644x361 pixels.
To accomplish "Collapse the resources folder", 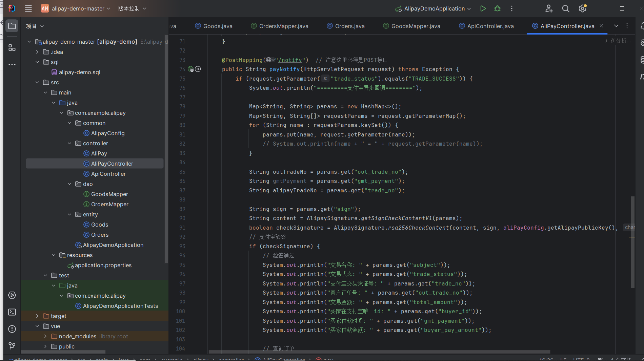I will (54, 255).
